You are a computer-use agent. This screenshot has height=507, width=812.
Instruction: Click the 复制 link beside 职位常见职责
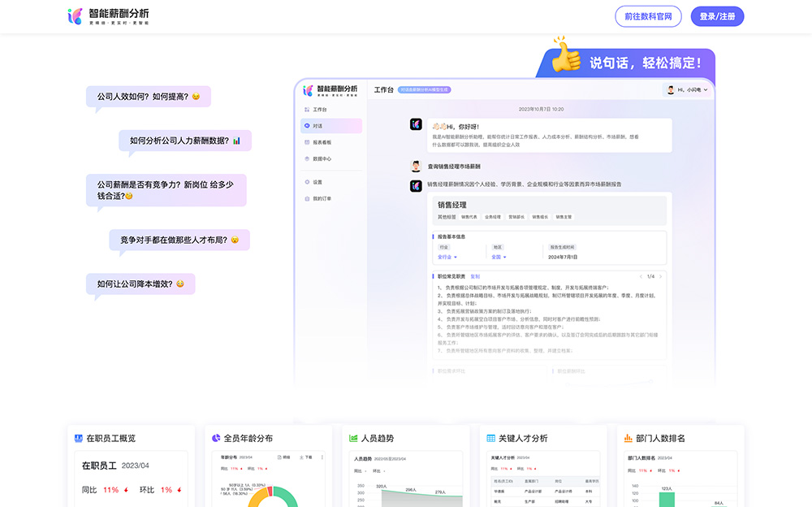[475, 276]
